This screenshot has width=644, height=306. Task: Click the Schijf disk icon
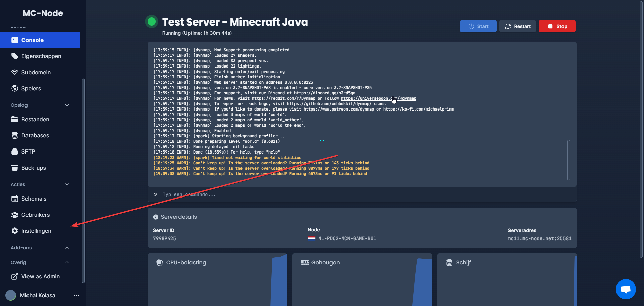[449, 263]
